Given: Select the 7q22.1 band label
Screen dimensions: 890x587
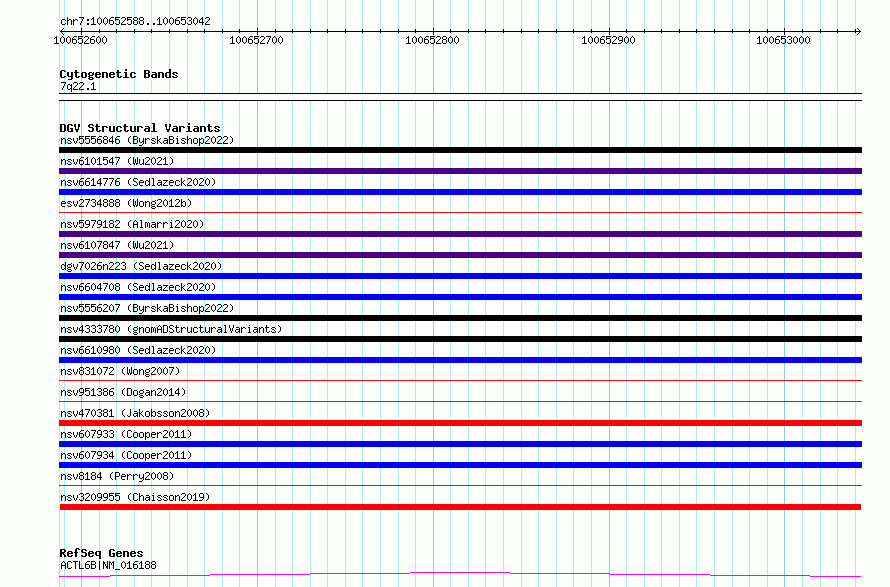Looking at the screenshot, I should pos(78,86).
